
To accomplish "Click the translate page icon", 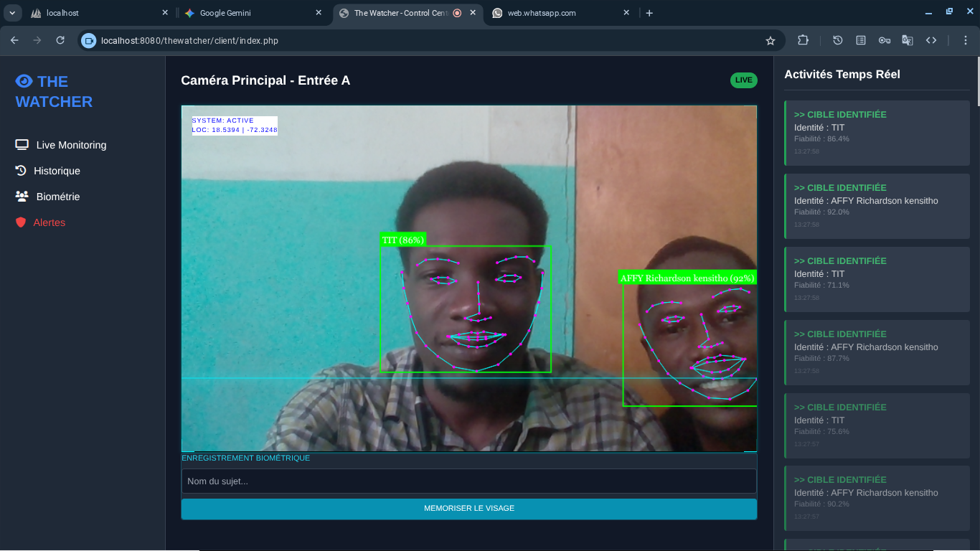I will pos(908,40).
